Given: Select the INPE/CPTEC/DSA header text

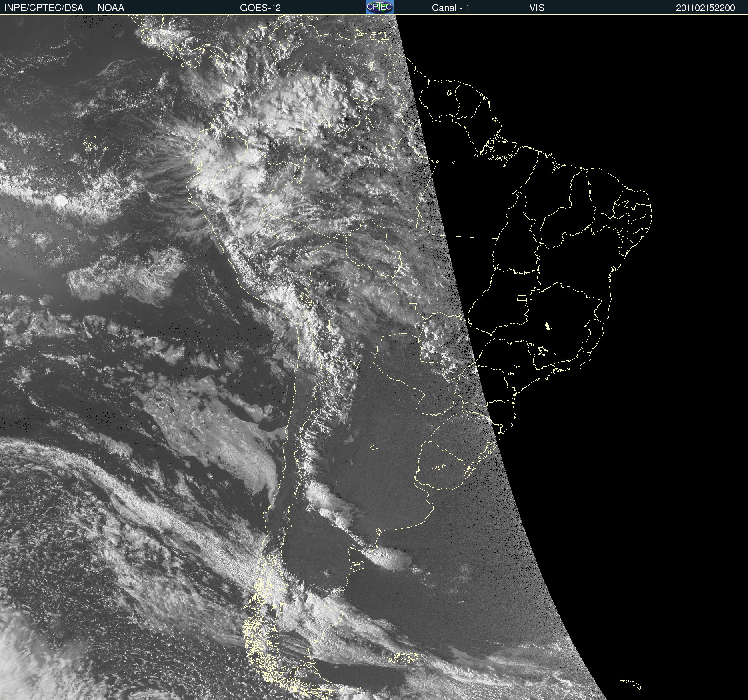Looking at the screenshot, I should tap(44, 8).
